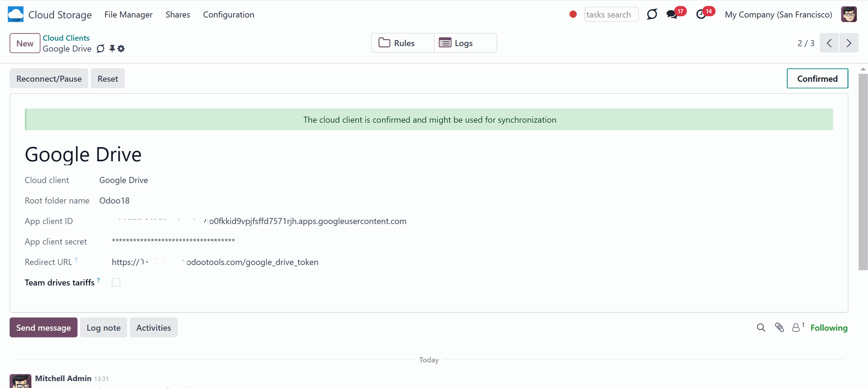Click the Redirect URL help question mark
The width and height of the screenshot is (868, 388).
tap(76, 260)
